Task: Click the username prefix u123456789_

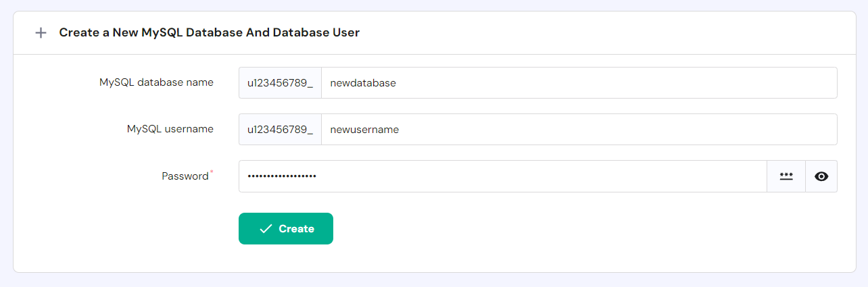Action: 280,130
